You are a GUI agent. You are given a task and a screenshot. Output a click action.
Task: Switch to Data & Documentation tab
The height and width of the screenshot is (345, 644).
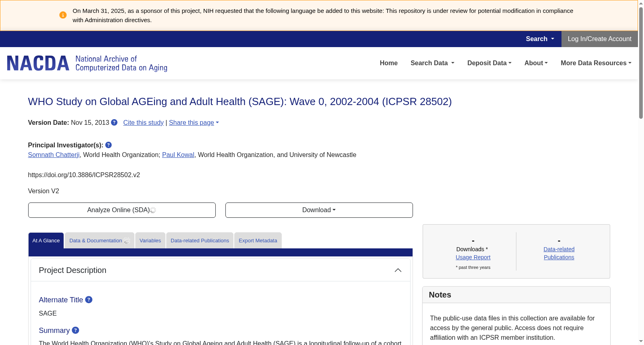click(99, 241)
